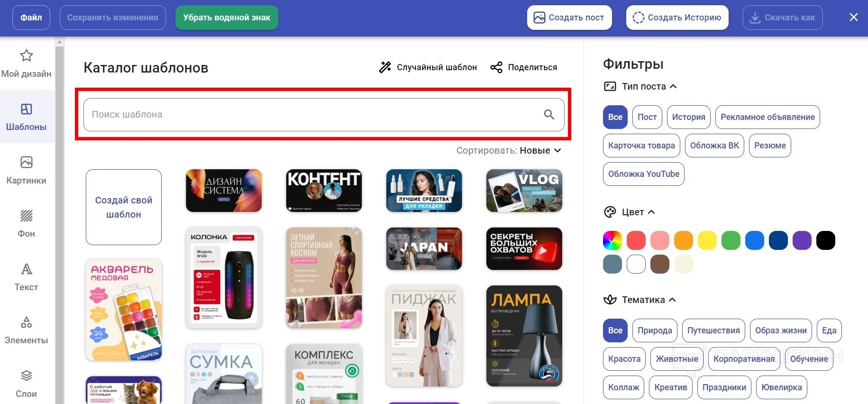This screenshot has width=868, height=404.
Task: Open the Лампа беспроводная template thumbnail
Action: click(x=524, y=336)
